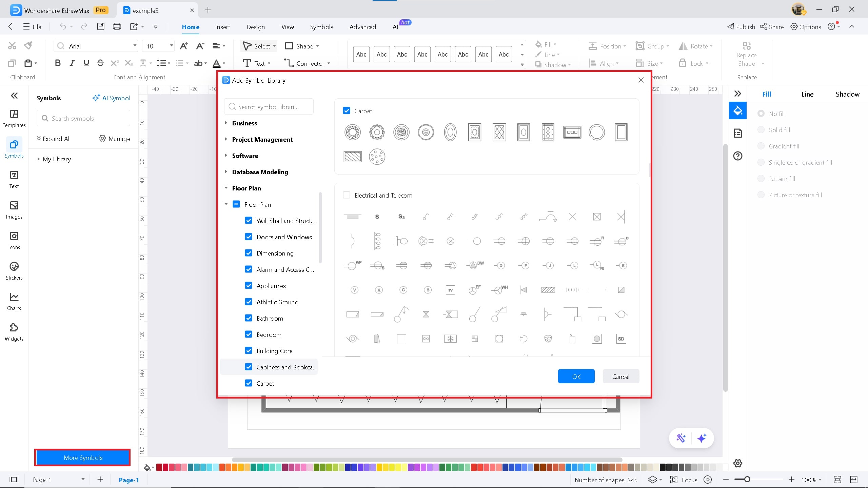Click the presentation play icon in status bar

(708, 480)
